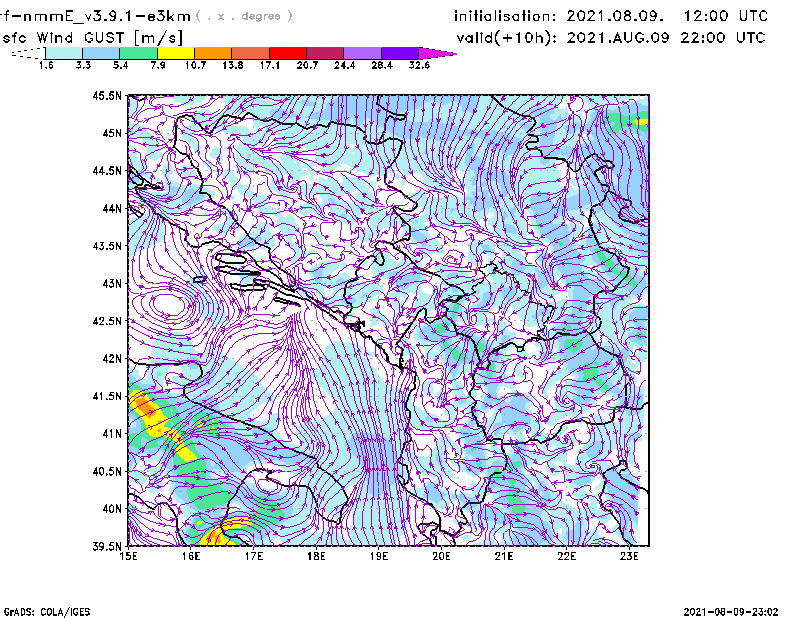Click the 'sfc Wind GUST [m/s]' title
Image resolution: width=800 pixels, height=618 pixels.
[91, 38]
